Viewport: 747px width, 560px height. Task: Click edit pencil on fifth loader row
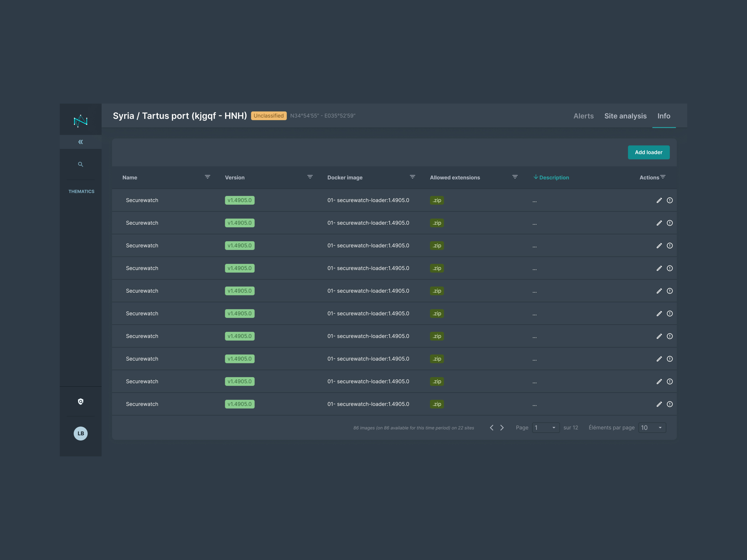(x=659, y=291)
